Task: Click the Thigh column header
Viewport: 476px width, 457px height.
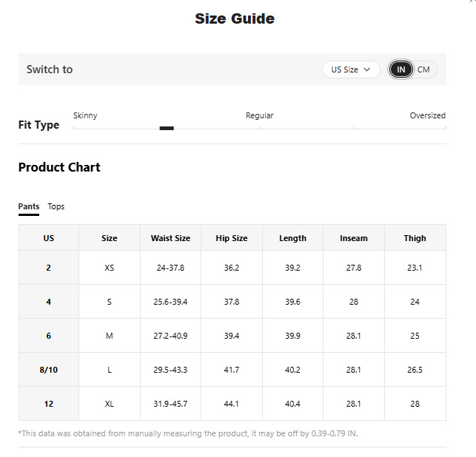Action: 415,238
